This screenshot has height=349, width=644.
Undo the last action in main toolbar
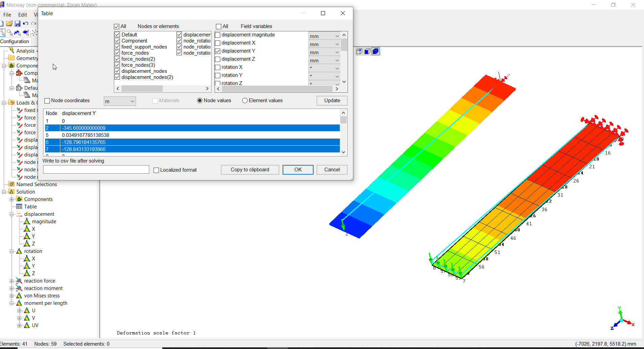tap(26, 24)
